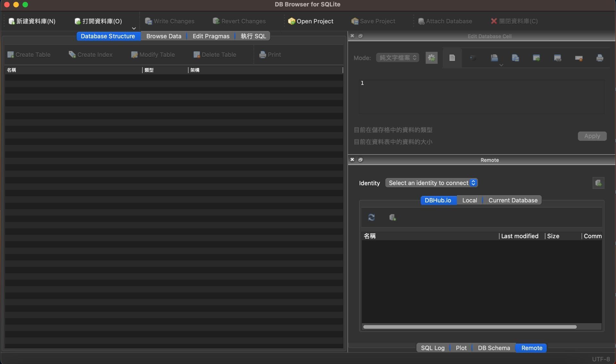The height and width of the screenshot is (364, 616).
Task: Click the import-from-file folder icon
Action: pyautogui.click(x=494, y=58)
